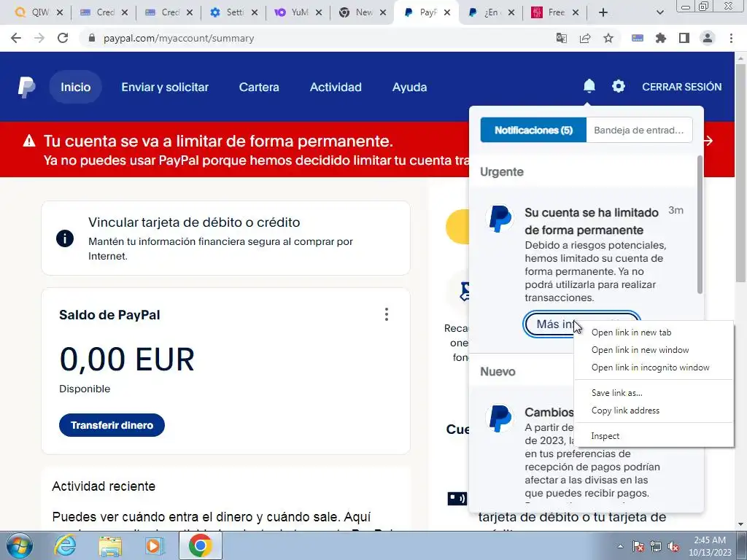Viewport: 747px width, 560px height.
Task: Click the lock icon in address bar
Action: (92, 38)
